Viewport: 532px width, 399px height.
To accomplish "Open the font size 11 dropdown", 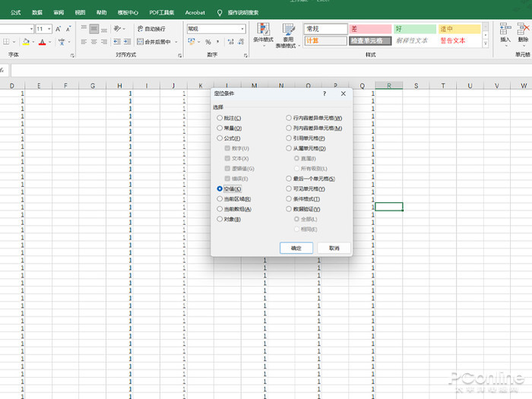I will [49, 29].
